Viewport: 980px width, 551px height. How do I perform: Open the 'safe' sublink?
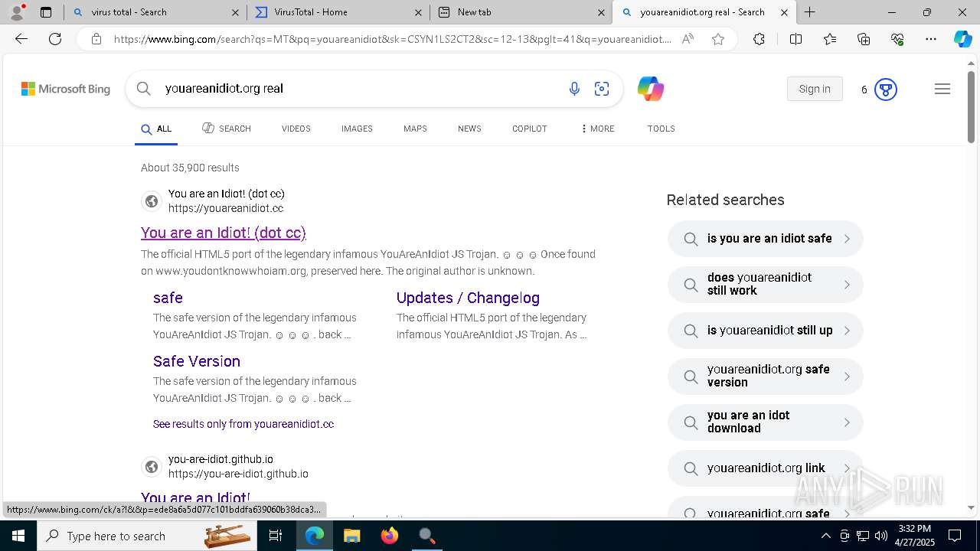pyautogui.click(x=168, y=298)
